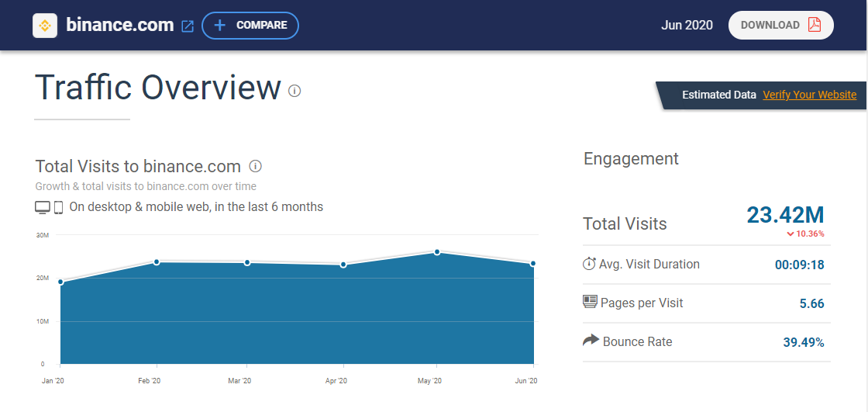Image resolution: width=868 pixels, height=412 pixels.
Task: Click the Bounce Rate arrow icon
Action: pyautogui.click(x=591, y=340)
